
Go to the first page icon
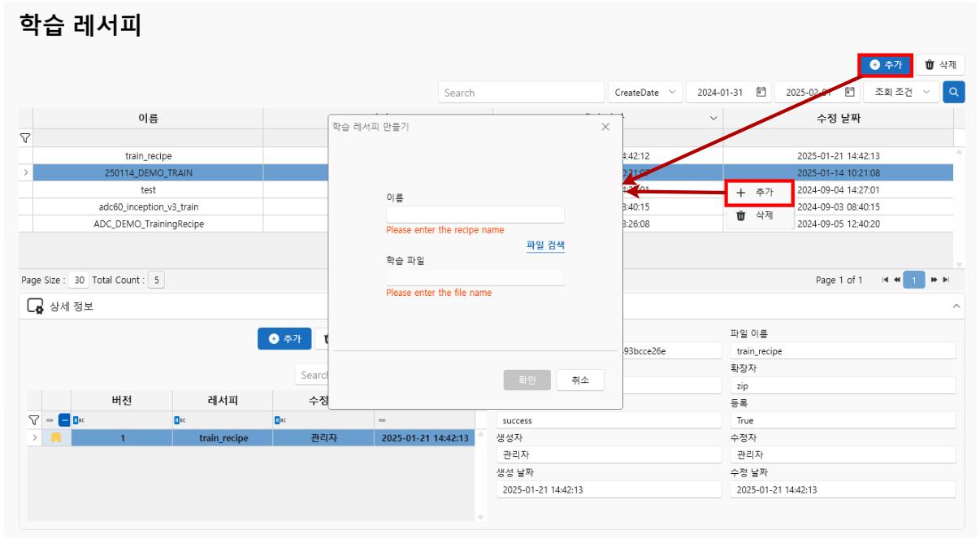(882, 280)
